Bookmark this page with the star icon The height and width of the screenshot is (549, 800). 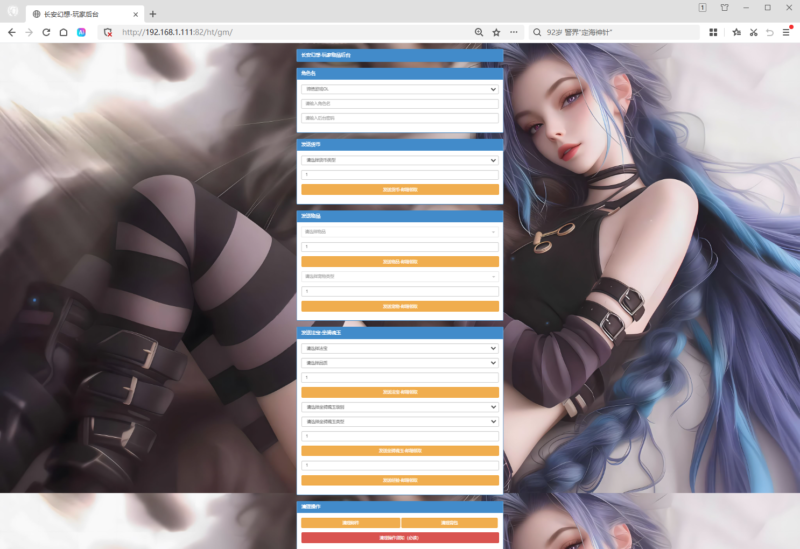coord(496,32)
